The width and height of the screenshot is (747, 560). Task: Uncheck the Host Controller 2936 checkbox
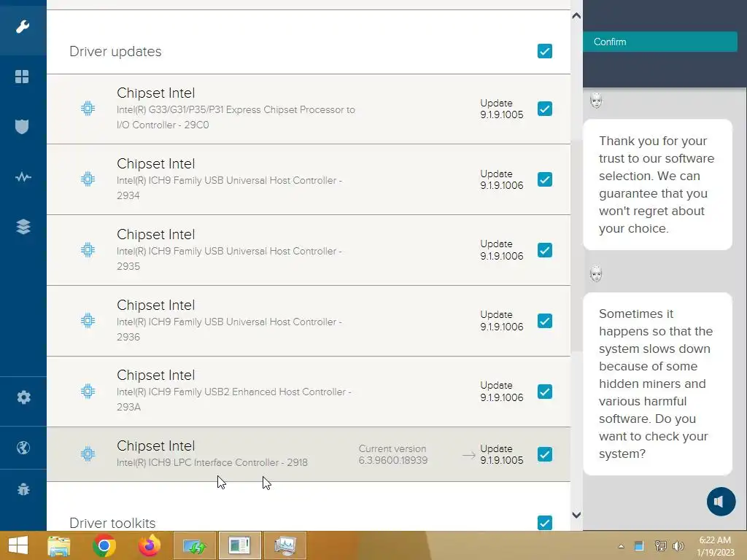coord(544,321)
